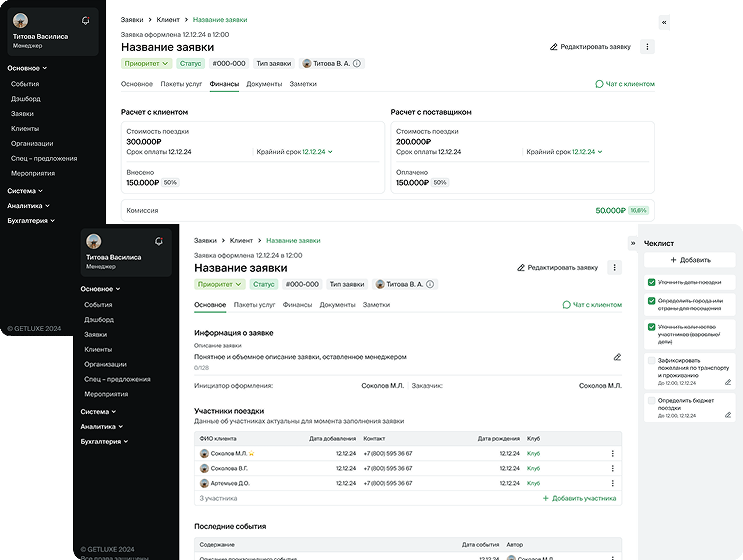Switch to Документы tab in top window
The height and width of the screenshot is (560, 743).
click(x=264, y=84)
